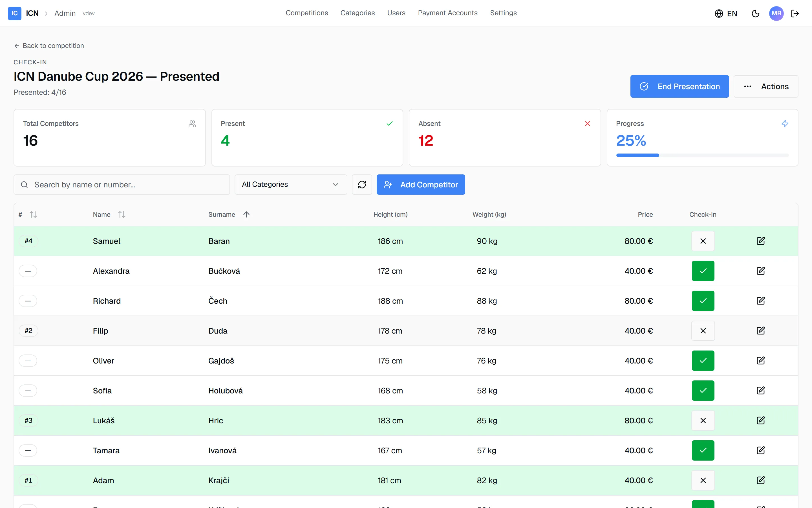Click the #2 number badge
This screenshot has width=812, height=508.
(28, 330)
